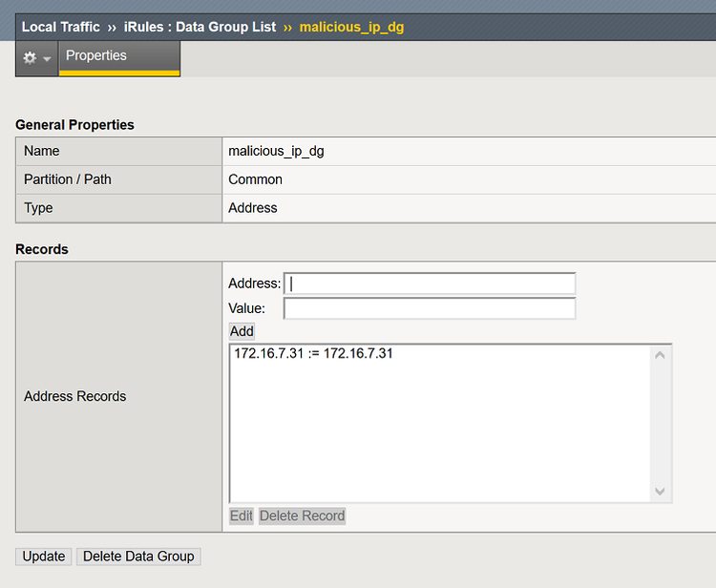
Task: Click the gear settings icon
Action: point(30,58)
